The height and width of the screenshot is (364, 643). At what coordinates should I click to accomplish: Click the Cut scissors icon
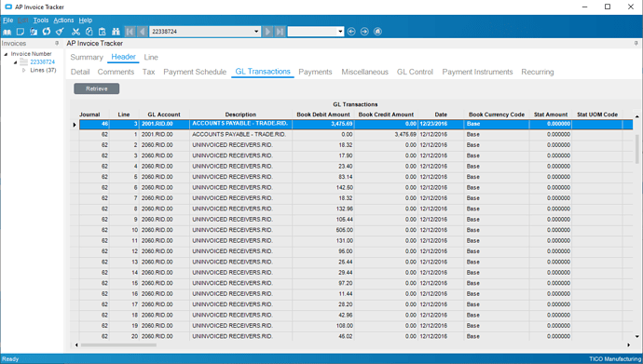coord(75,32)
